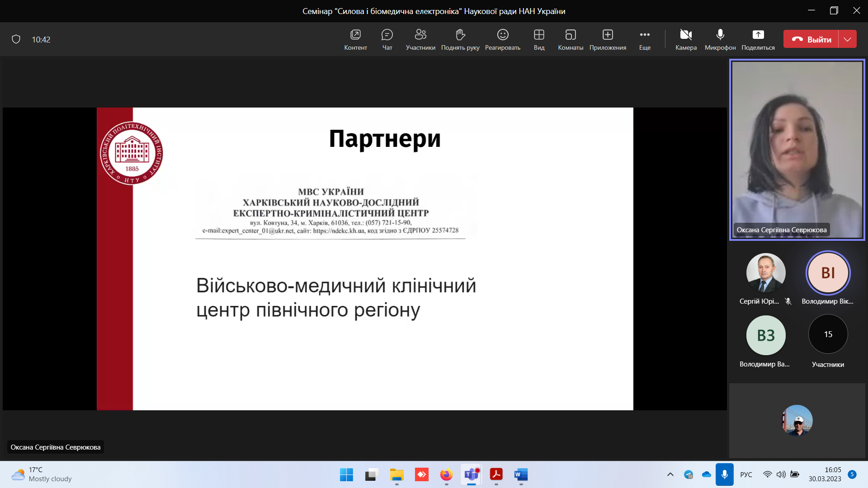Open the Реагировать reactions menu
Image resolution: width=868 pixels, height=488 pixels.
pos(503,39)
